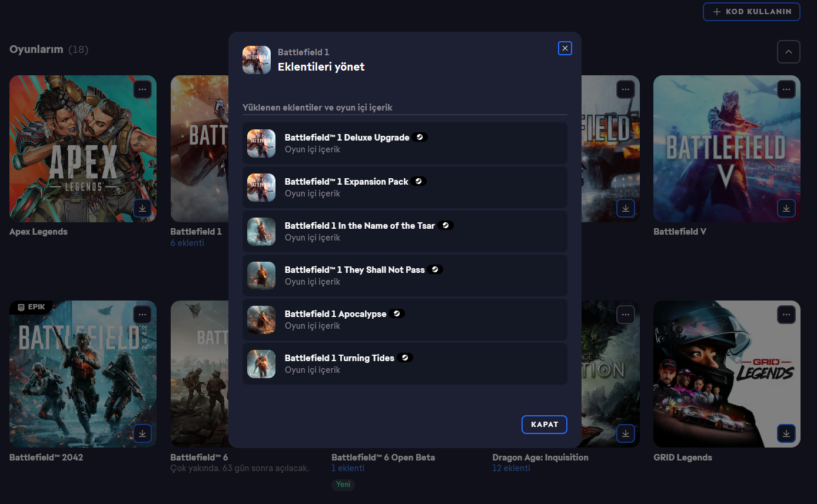Click Steam icon beside Battlefield 1 Turning Tides
Image resolution: width=817 pixels, height=504 pixels.
tap(406, 358)
